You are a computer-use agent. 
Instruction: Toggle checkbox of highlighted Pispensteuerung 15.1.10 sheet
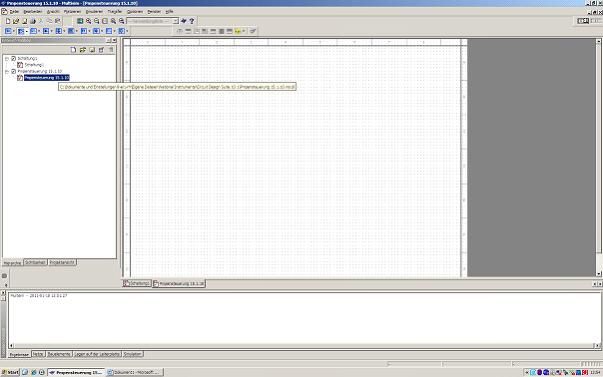tap(20, 78)
